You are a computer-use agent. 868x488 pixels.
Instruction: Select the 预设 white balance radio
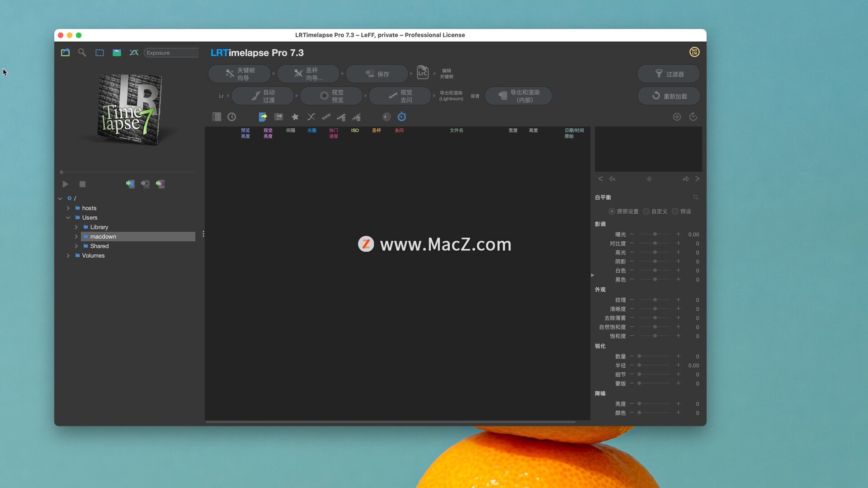point(675,211)
